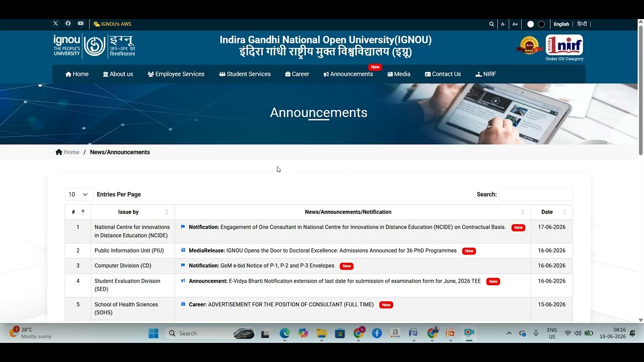Open Microsoft Word from the taskbar
This screenshot has height=362, width=644.
point(414,333)
